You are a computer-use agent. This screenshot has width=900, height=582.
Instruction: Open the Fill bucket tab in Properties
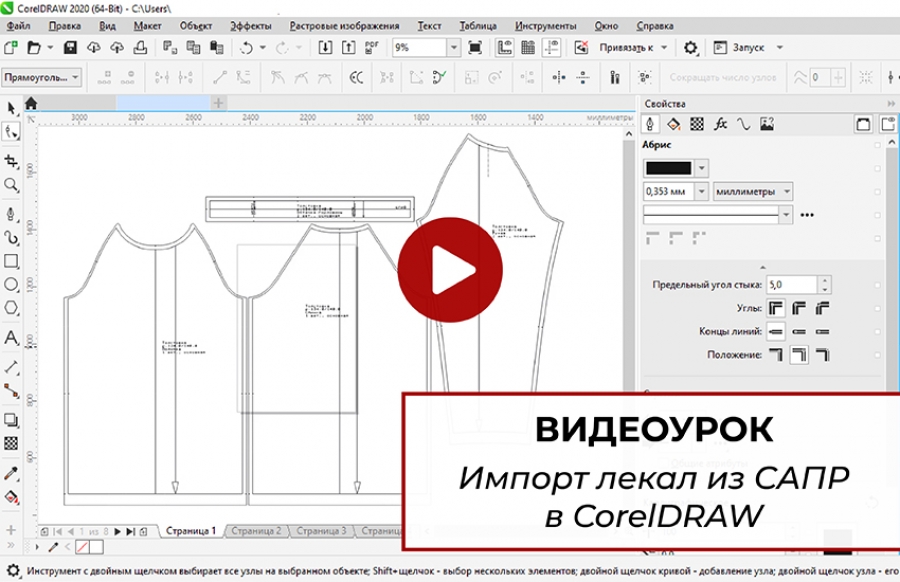673,124
